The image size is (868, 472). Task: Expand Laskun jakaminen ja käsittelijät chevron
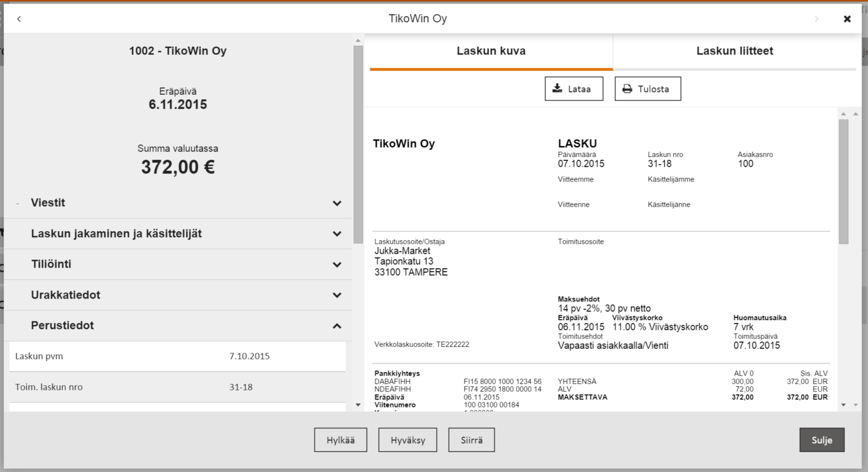click(337, 234)
